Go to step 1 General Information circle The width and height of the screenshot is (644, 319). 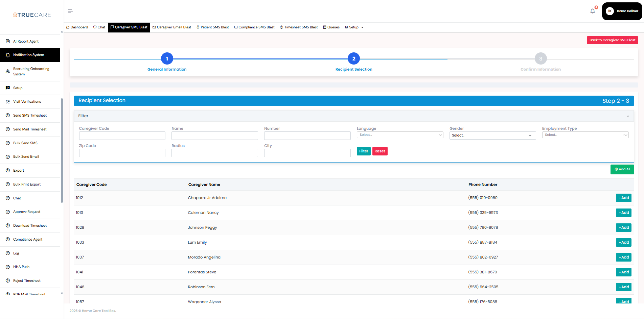167,58
